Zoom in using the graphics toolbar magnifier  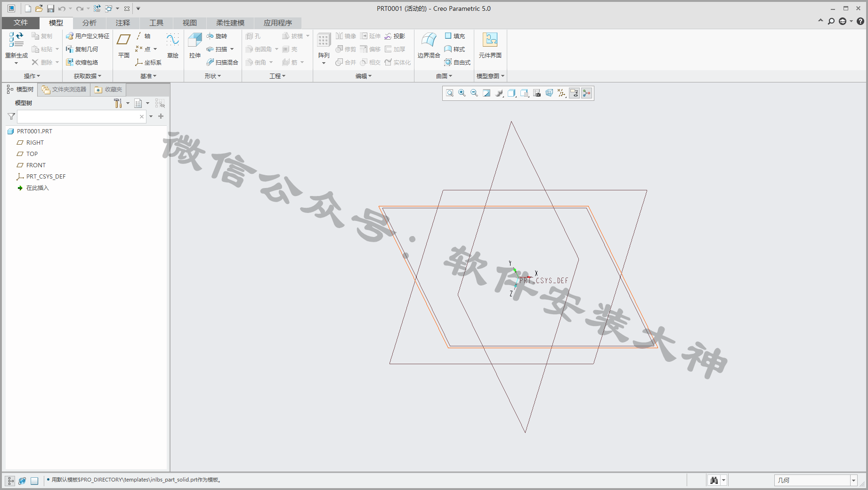pyautogui.click(x=462, y=93)
